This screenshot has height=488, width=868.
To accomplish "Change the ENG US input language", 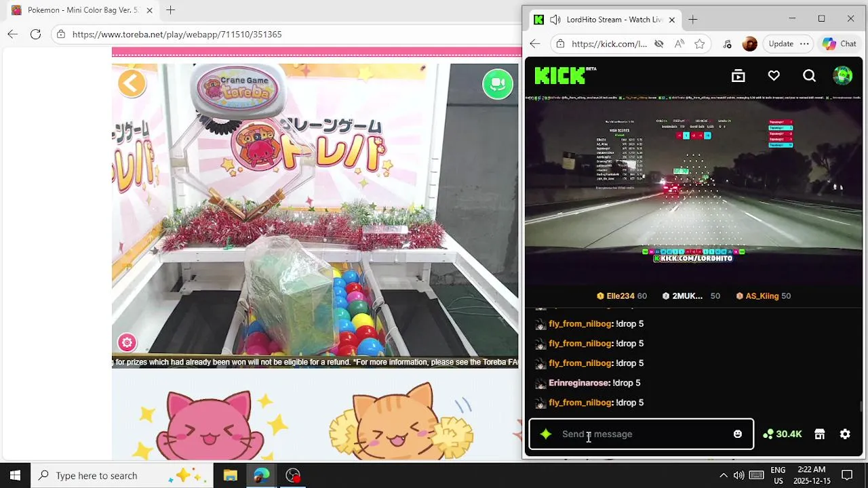I will (778, 475).
